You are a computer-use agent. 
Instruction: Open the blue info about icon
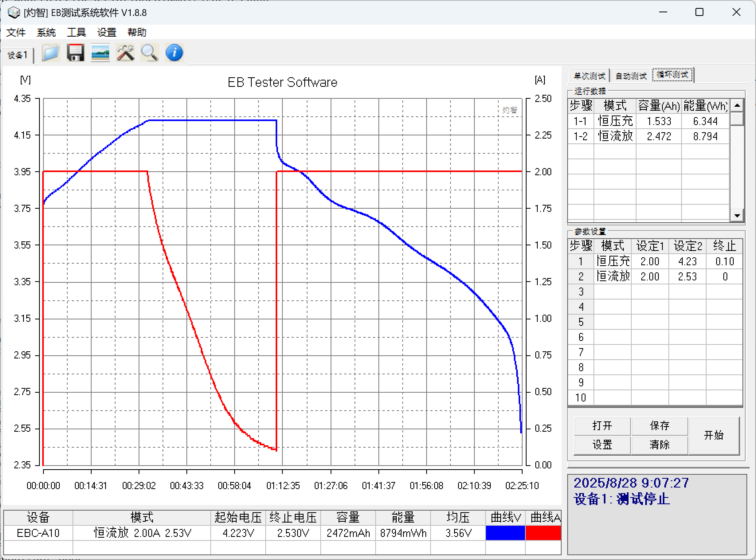(174, 53)
